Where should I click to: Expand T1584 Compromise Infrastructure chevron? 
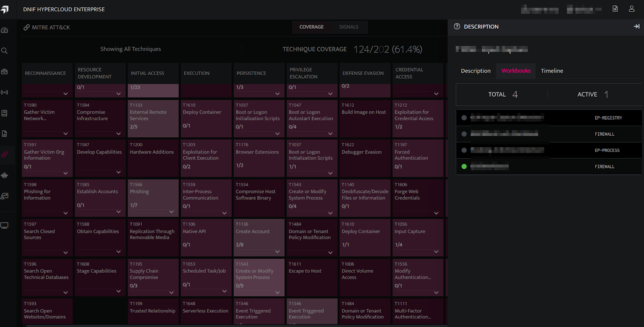coord(118,134)
